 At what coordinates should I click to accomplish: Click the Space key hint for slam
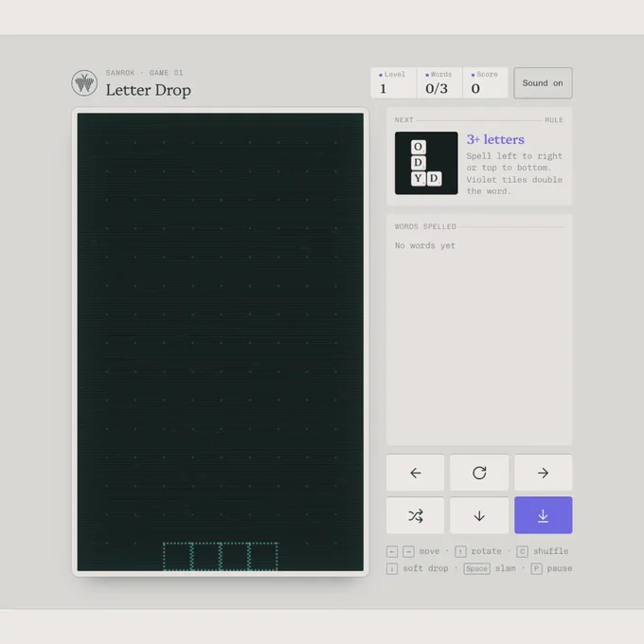[476, 568]
